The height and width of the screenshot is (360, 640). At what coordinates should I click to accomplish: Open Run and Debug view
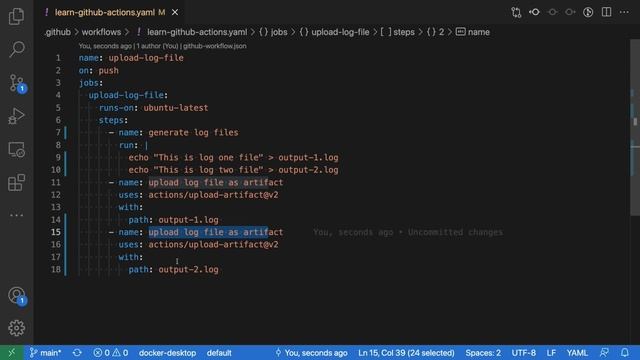point(16,116)
